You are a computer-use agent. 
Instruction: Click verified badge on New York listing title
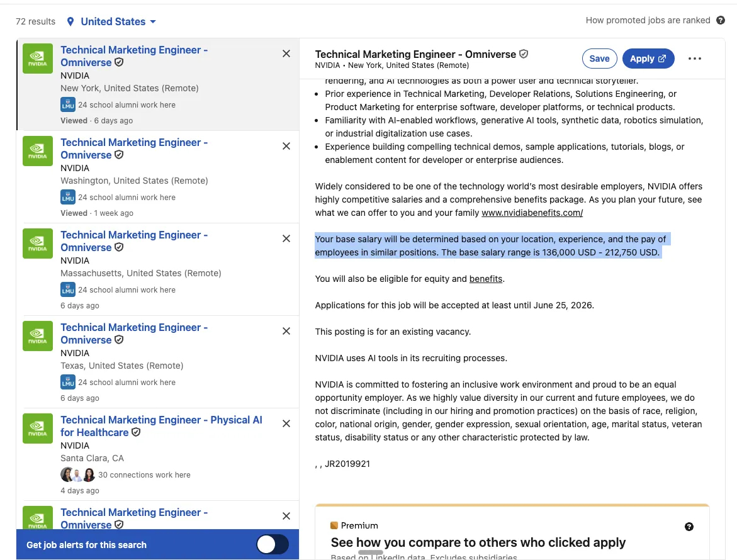(119, 62)
